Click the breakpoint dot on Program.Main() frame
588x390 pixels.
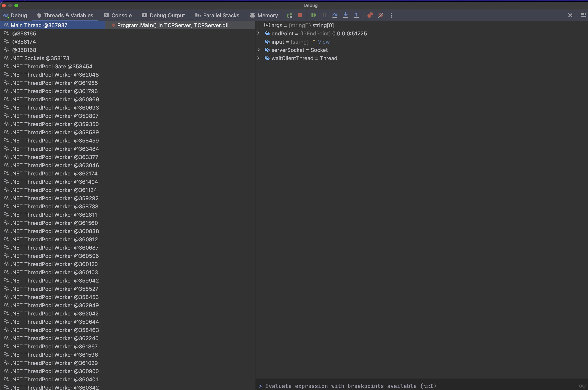point(113,25)
